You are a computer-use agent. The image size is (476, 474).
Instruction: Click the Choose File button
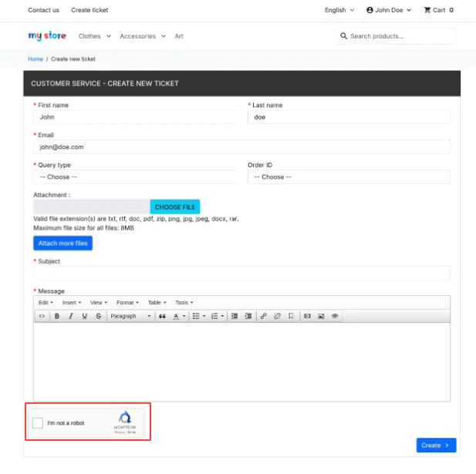coord(175,207)
